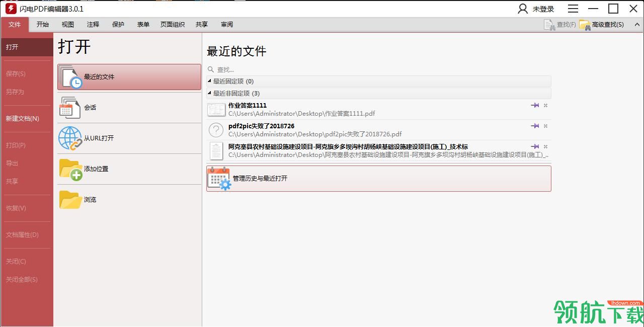
Task: Click path C:\Users\Administrator\Desktop\作业答案1111.pdf
Action: tap(302, 114)
